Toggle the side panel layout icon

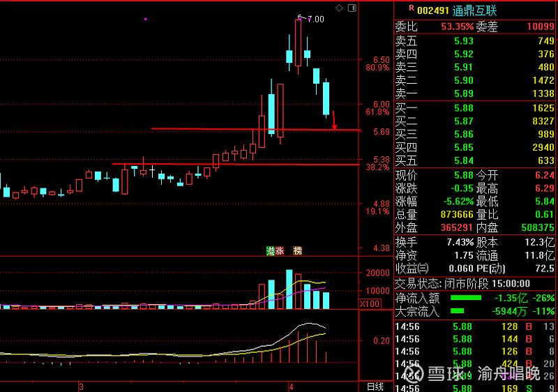pos(352,8)
